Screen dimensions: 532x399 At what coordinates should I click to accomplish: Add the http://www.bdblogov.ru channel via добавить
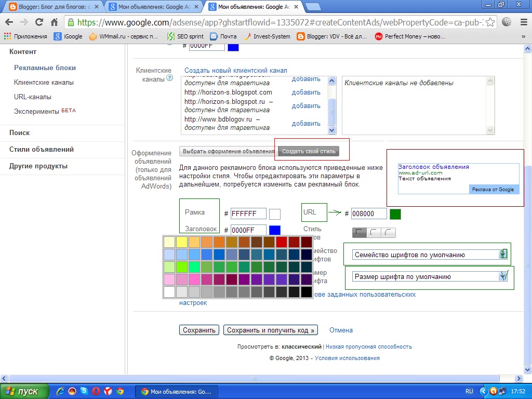point(306,124)
